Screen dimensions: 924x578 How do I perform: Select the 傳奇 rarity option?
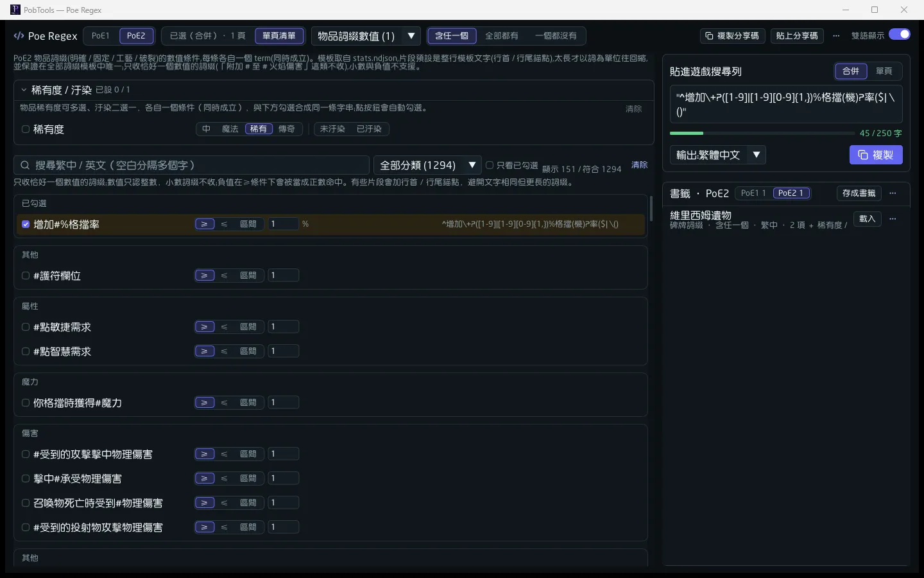tap(287, 129)
